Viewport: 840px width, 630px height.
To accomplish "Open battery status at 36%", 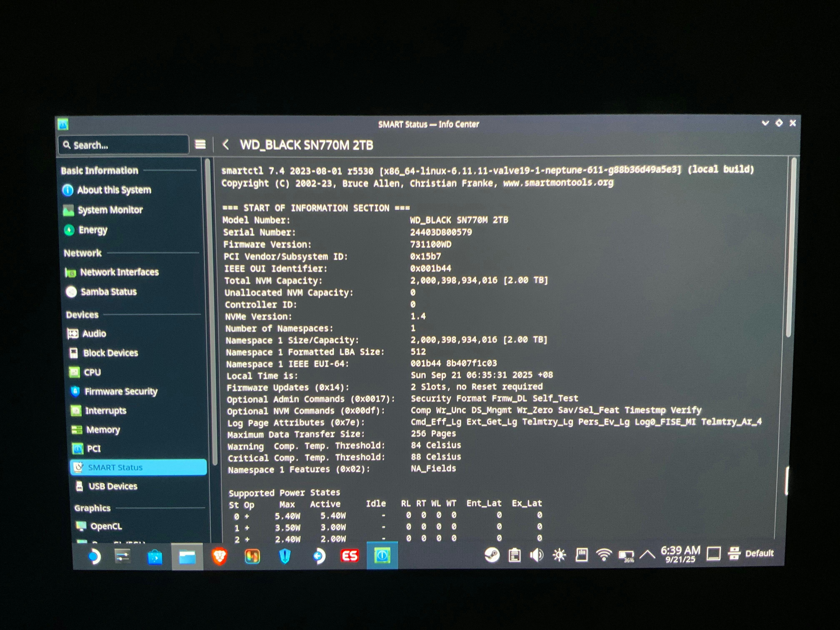I will coord(626,556).
